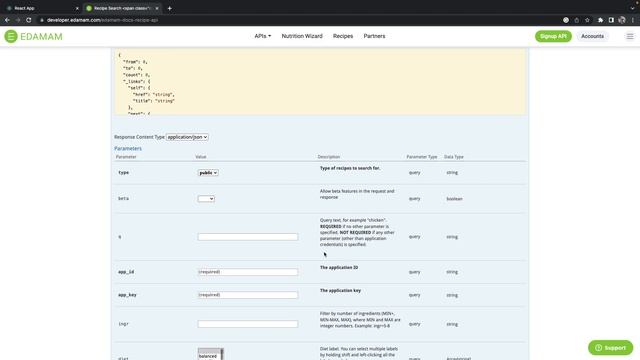The width and height of the screenshot is (640, 360).
Task: Click the 'type' parameter name
Action: [x=123, y=173]
